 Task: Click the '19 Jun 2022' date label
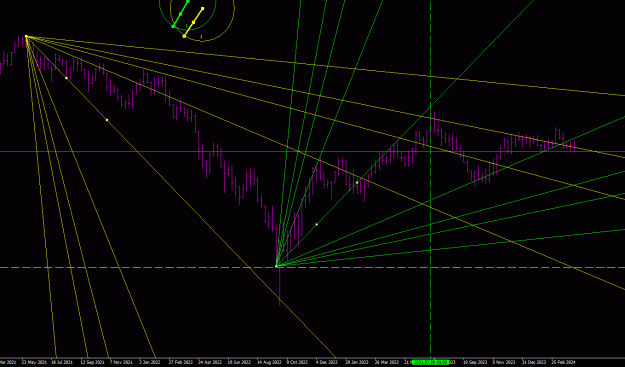click(240, 362)
